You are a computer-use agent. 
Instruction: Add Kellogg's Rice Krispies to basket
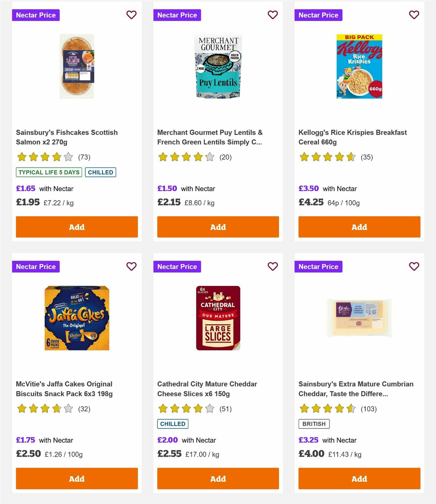[359, 227]
